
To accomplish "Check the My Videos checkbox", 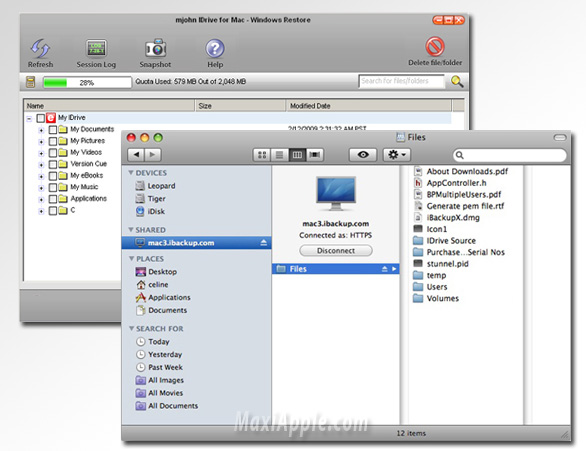I will pyautogui.click(x=53, y=153).
